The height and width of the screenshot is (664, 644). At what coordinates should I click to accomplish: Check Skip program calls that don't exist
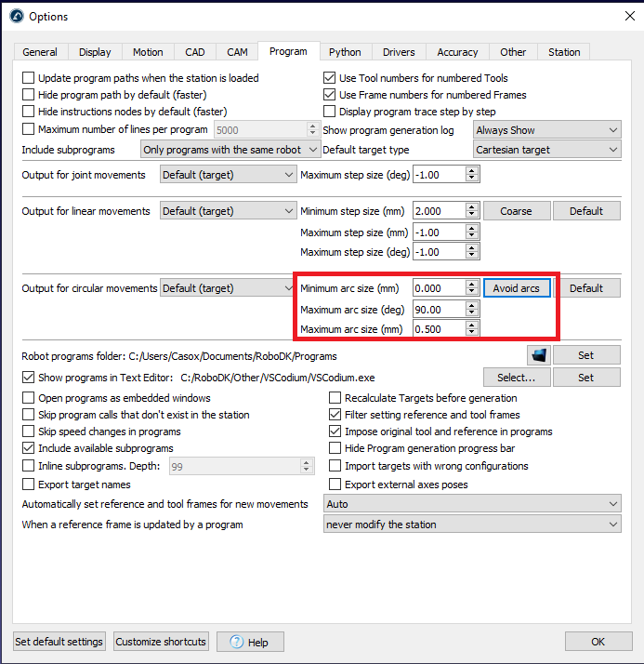click(x=29, y=415)
